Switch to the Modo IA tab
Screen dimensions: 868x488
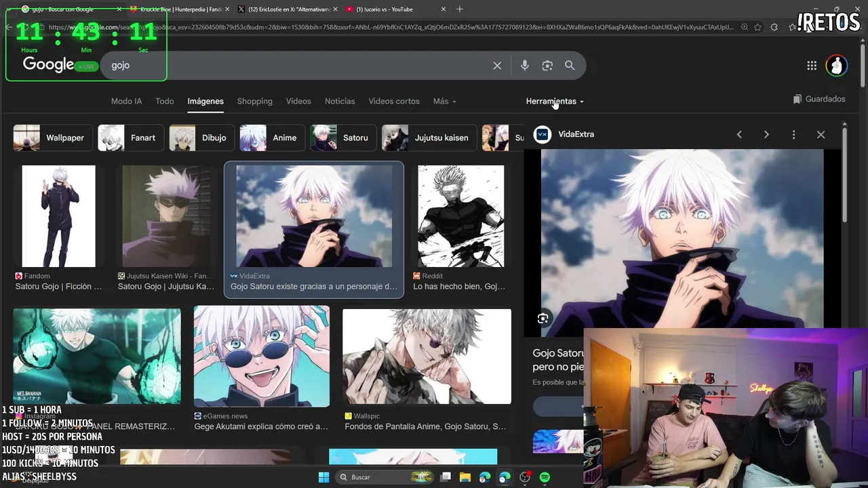pos(126,101)
